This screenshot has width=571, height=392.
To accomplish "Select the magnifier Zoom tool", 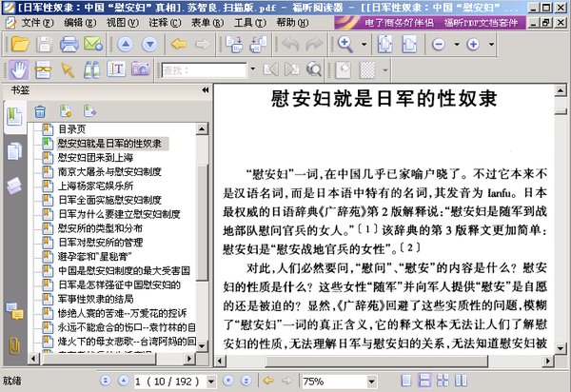I will click(345, 44).
